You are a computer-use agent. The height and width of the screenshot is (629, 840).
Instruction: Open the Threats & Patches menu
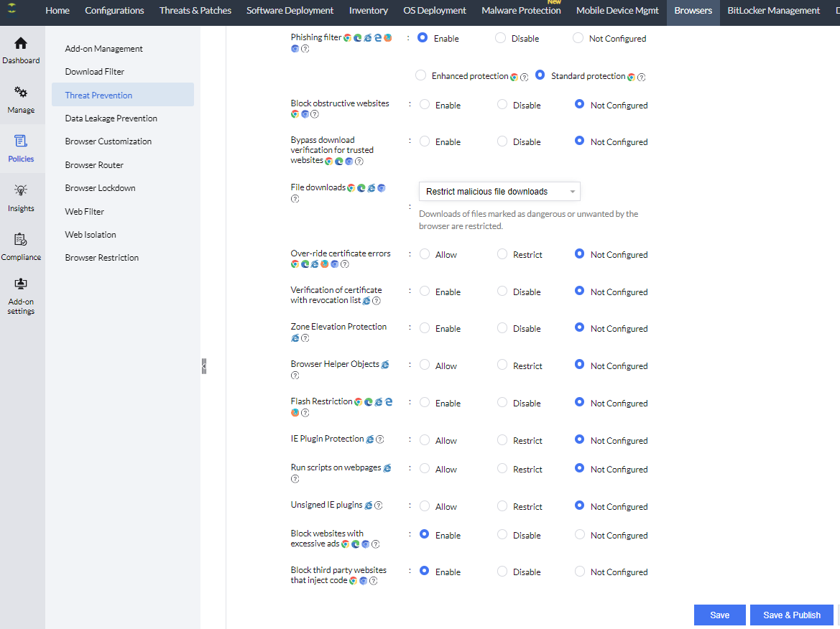click(x=195, y=11)
